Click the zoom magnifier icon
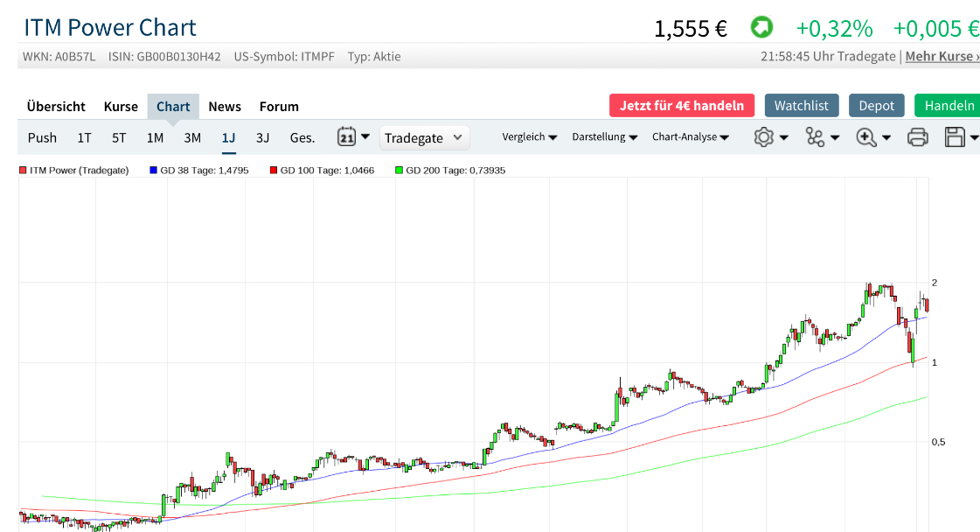The height and width of the screenshot is (532, 980). tap(866, 137)
